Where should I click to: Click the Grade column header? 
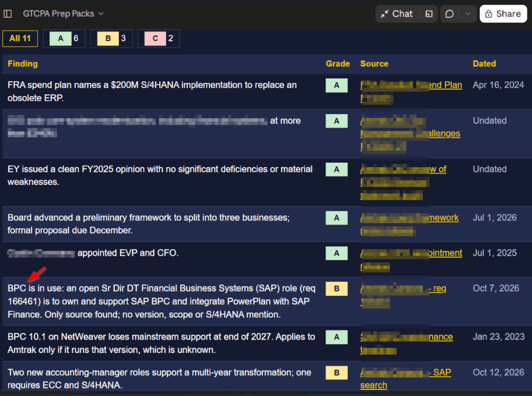coord(338,64)
